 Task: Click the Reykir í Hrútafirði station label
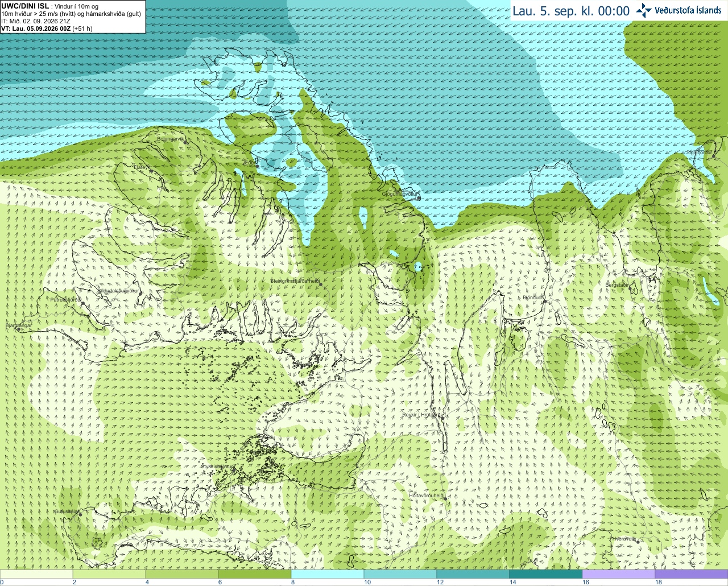pyautogui.click(x=421, y=415)
